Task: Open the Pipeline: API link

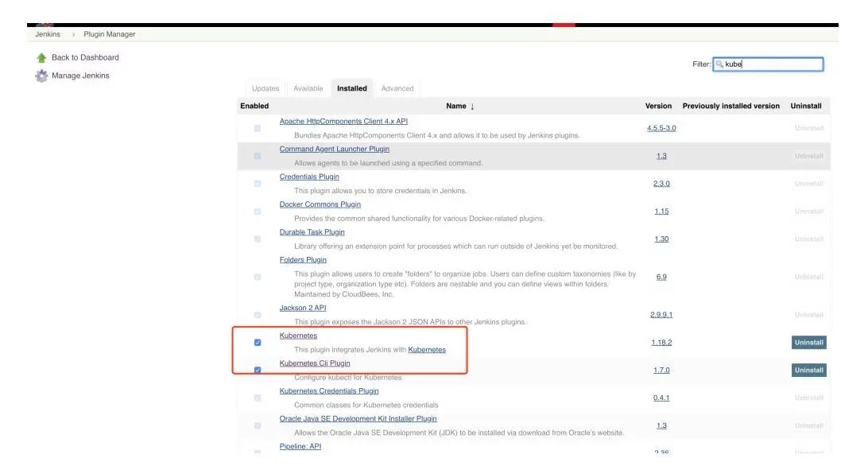Action: (x=300, y=446)
